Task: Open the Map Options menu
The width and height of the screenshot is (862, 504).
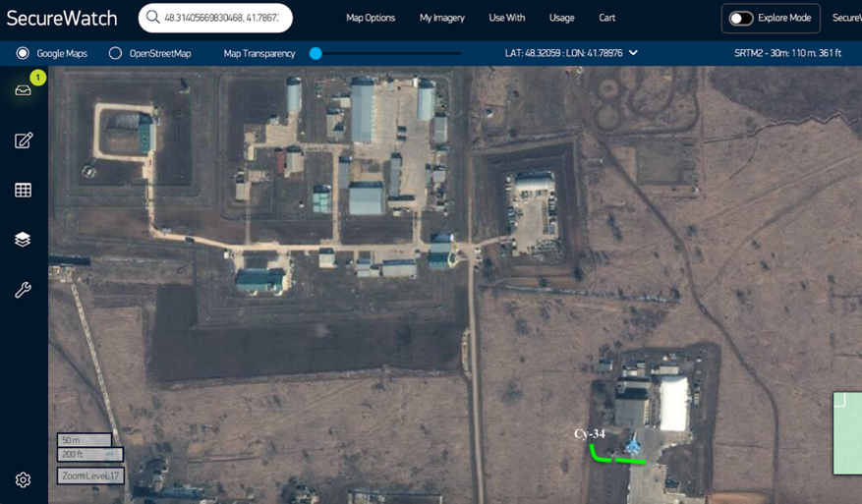Action: point(371,19)
